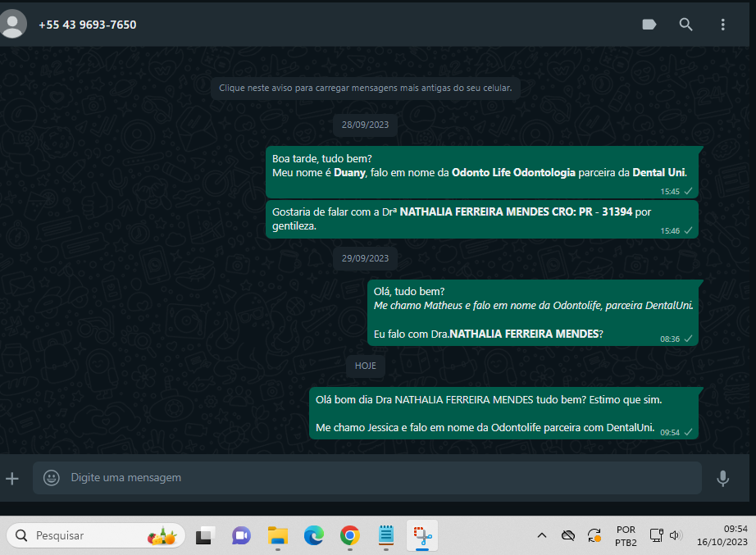Image resolution: width=756 pixels, height=555 pixels.
Task: Open clock and calendar 09:54 16/10/2023
Action: coord(722,535)
